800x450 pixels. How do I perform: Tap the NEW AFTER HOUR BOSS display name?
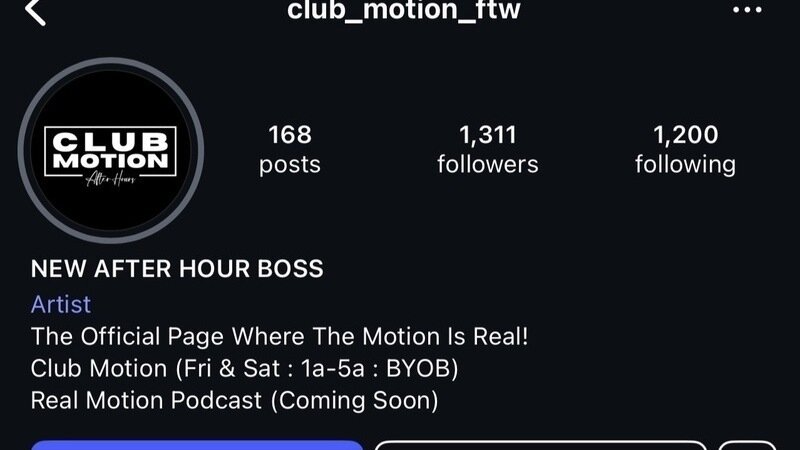click(x=177, y=269)
